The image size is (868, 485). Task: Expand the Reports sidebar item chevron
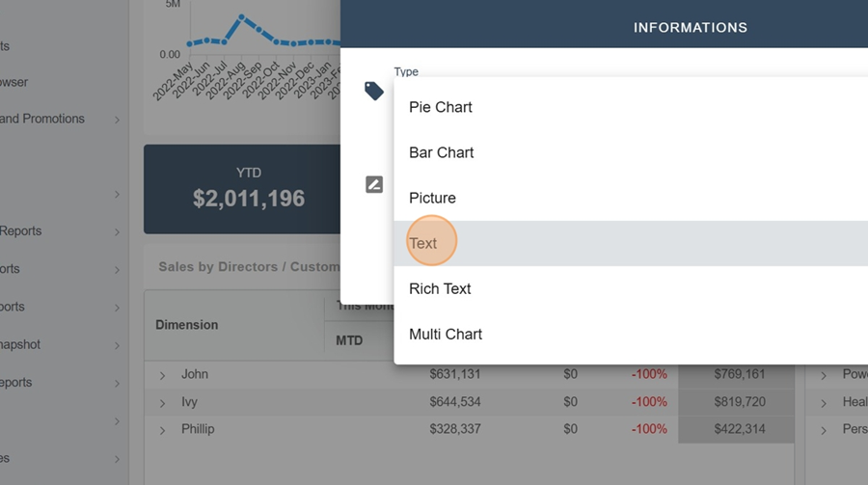pyautogui.click(x=117, y=231)
